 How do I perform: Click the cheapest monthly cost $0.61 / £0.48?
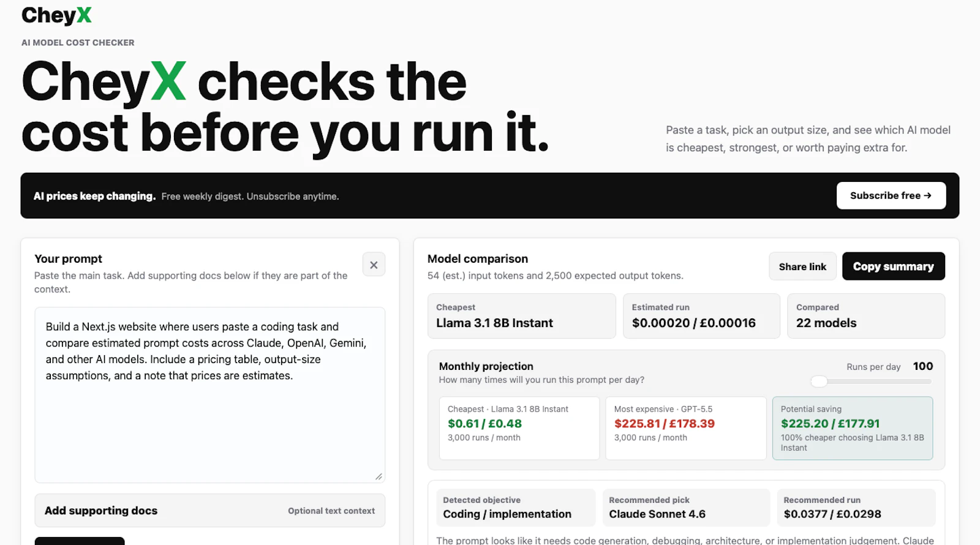point(484,423)
